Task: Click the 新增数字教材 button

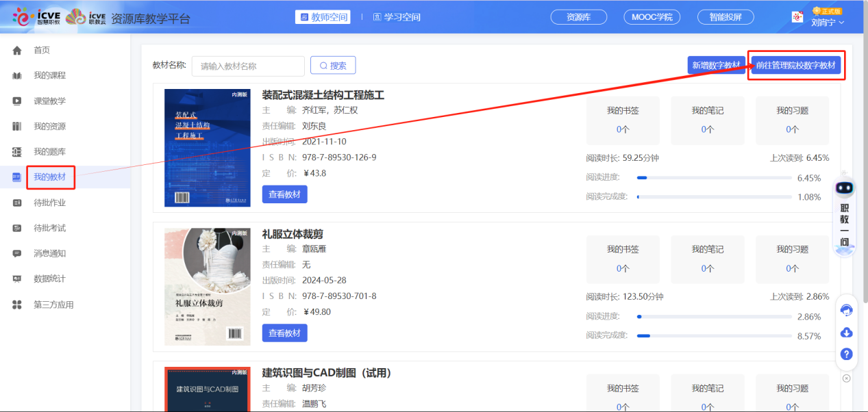Action: tap(716, 66)
